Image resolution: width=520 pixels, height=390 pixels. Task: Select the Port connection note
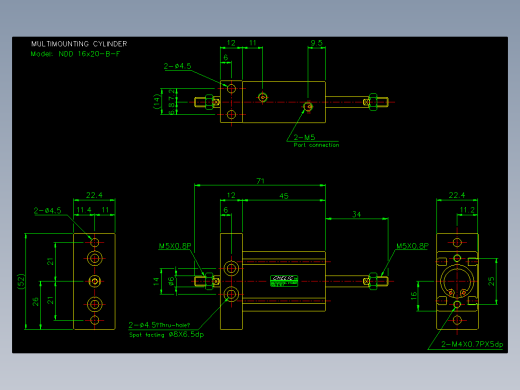click(x=316, y=145)
